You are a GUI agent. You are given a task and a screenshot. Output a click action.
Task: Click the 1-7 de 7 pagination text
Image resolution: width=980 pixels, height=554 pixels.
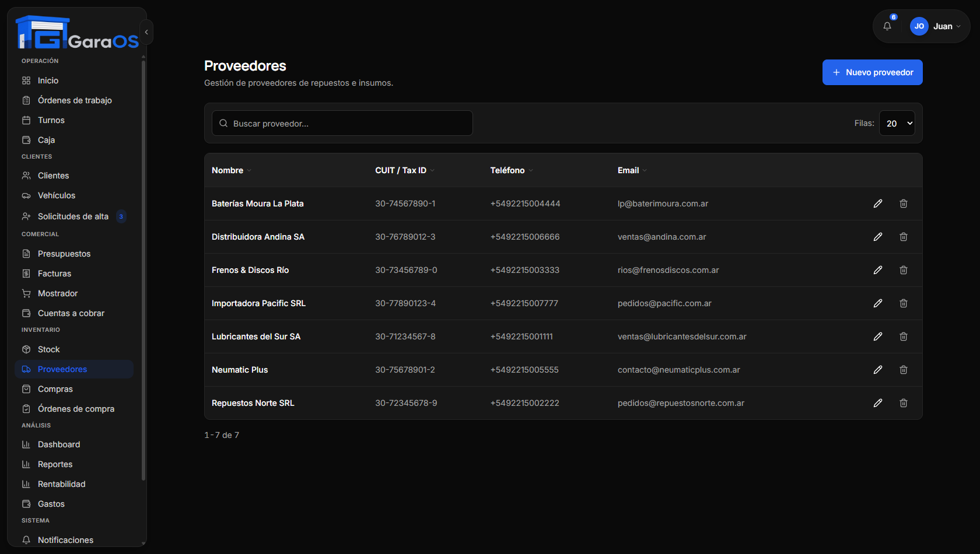coord(222,435)
